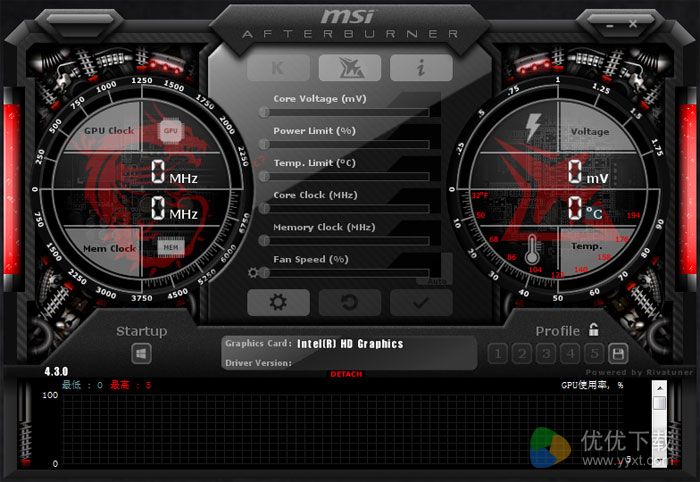This screenshot has width=700, height=482.
Task: Select profile slot 5
Action: click(594, 354)
